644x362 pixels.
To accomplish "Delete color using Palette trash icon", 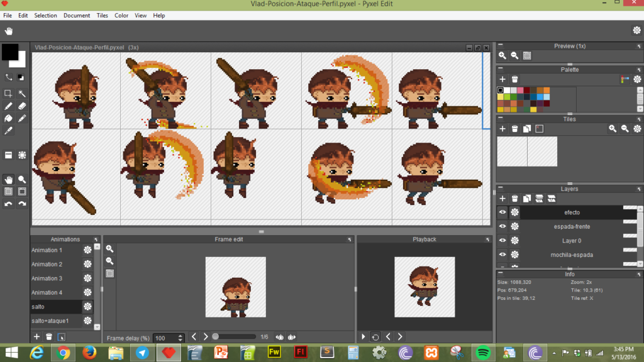I will [514, 79].
